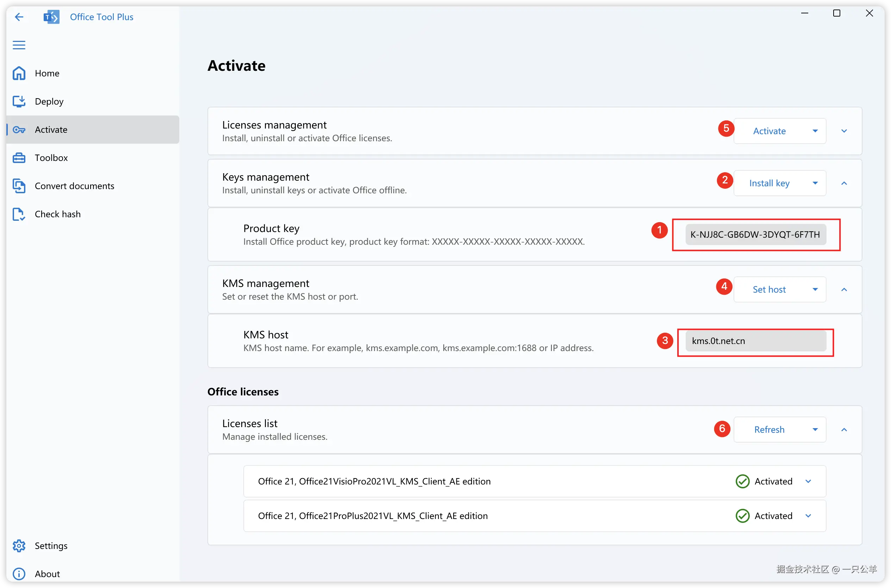Click the Deploy download icon
The width and height of the screenshot is (891, 588).
pos(19,101)
